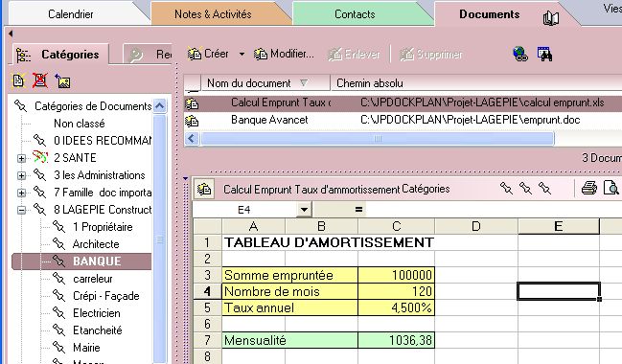Go to the Contacts tab
This screenshot has width=622, height=364.
click(x=355, y=14)
